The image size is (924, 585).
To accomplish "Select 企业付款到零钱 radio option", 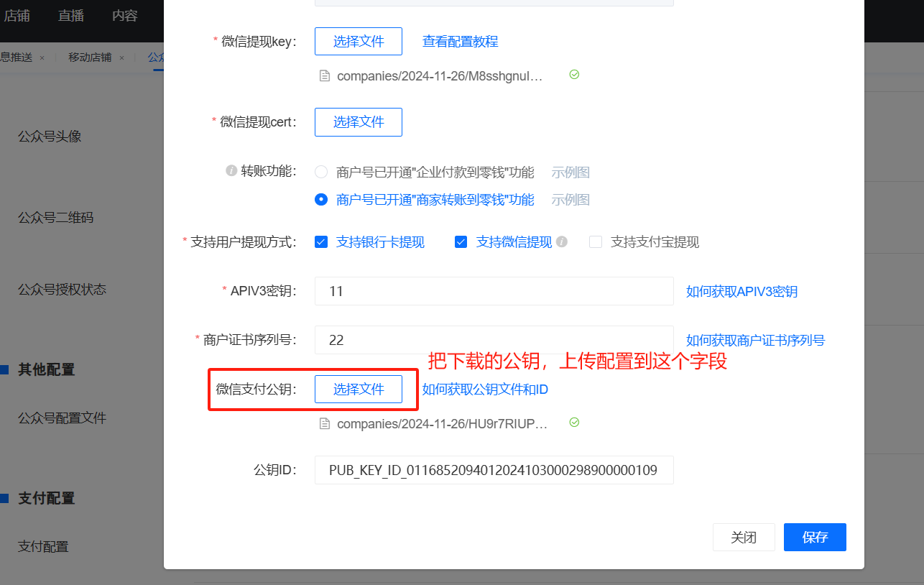I will click(x=321, y=172).
